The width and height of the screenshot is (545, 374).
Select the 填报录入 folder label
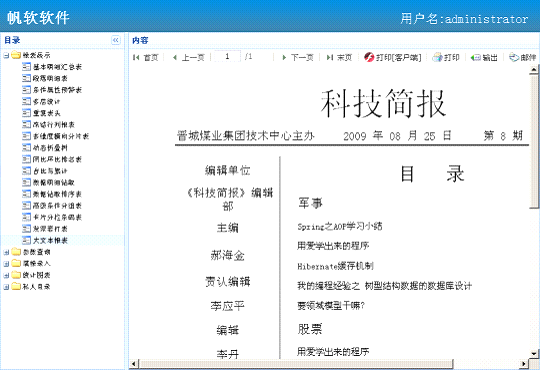pyautogui.click(x=36, y=264)
